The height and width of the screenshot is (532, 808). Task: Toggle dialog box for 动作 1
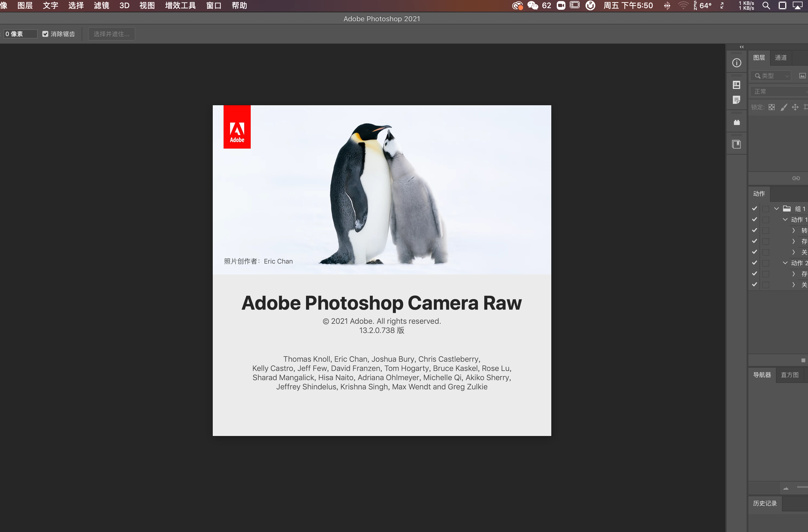pos(766,220)
